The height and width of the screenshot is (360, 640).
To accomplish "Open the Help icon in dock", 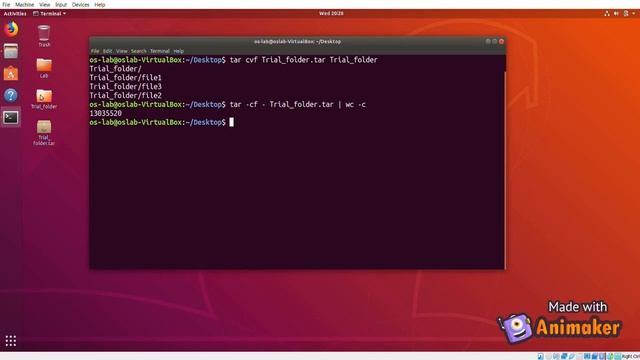I will [11, 96].
